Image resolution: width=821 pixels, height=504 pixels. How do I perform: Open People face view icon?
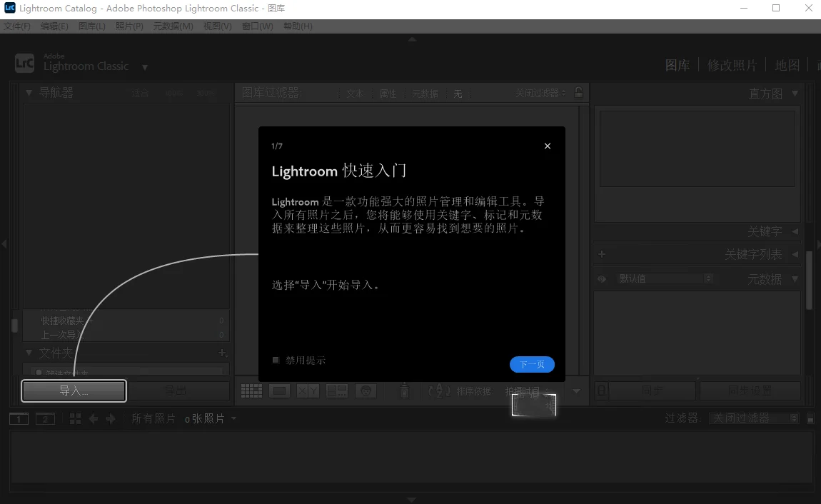(x=366, y=391)
